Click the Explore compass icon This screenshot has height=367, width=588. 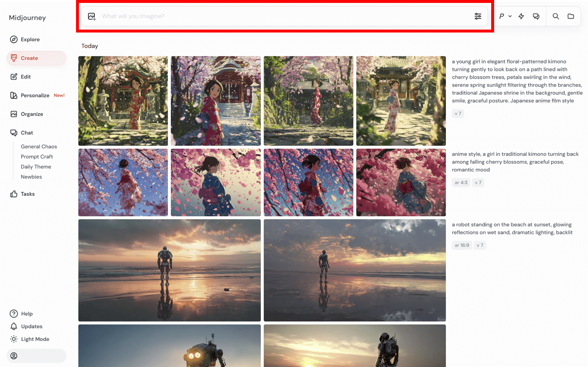(x=14, y=39)
